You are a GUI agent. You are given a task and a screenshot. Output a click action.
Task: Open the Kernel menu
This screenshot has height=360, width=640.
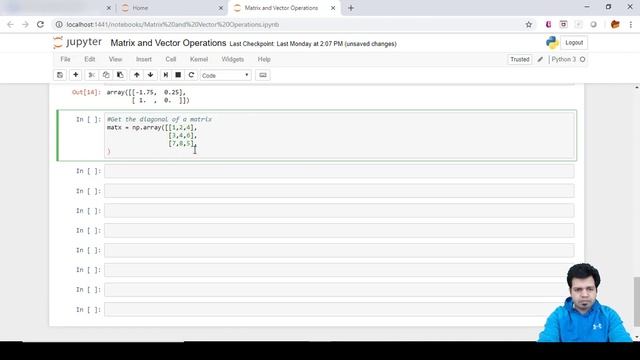199,60
